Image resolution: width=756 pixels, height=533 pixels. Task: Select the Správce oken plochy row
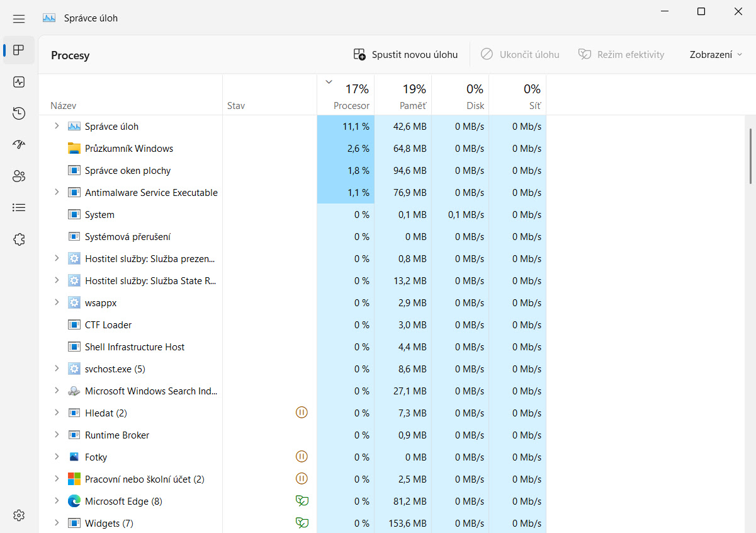tap(292, 171)
